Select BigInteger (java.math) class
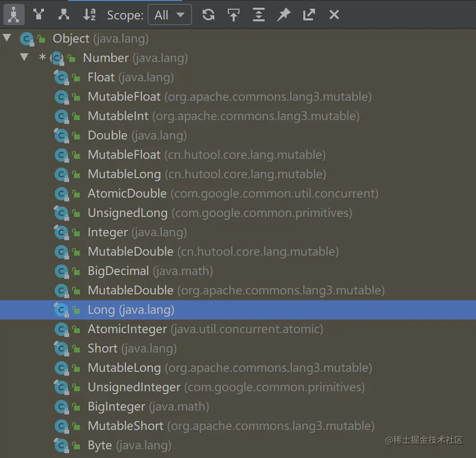The image size is (476, 458). click(x=238, y=407)
